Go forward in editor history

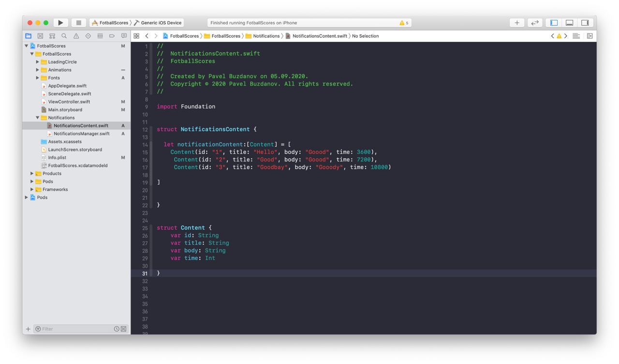point(156,36)
